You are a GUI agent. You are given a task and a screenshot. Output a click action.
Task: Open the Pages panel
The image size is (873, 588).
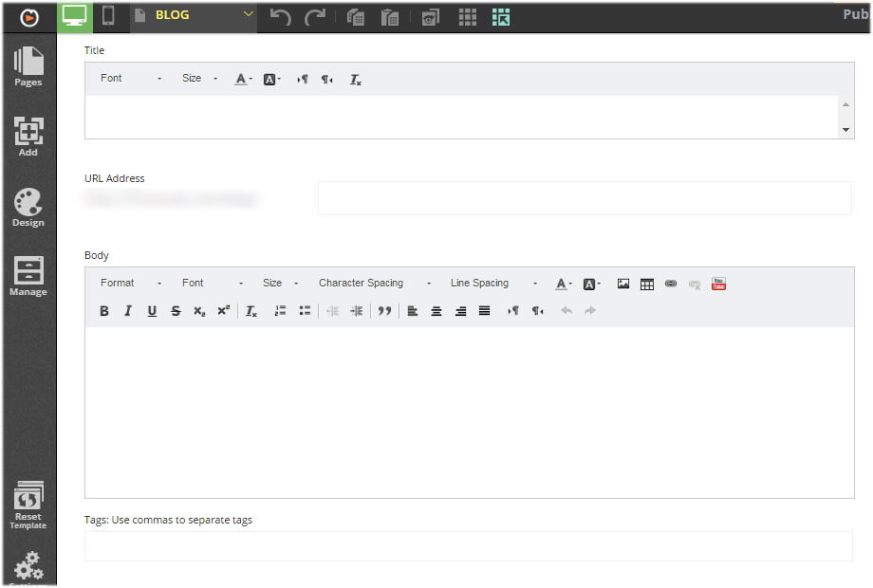(x=28, y=66)
